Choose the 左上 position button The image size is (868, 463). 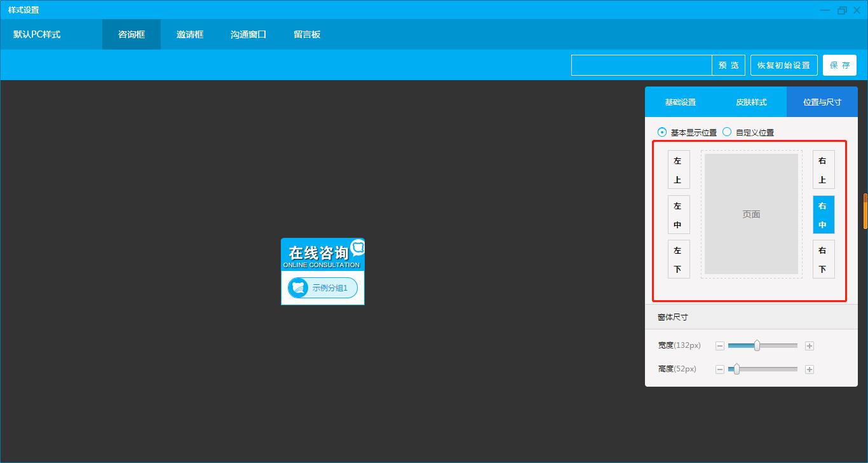[678, 170]
